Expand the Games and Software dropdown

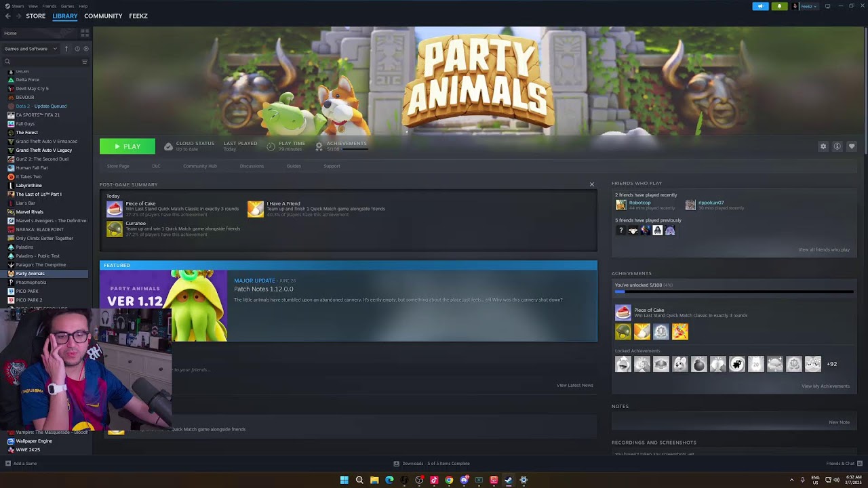click(x=29, y=49)
